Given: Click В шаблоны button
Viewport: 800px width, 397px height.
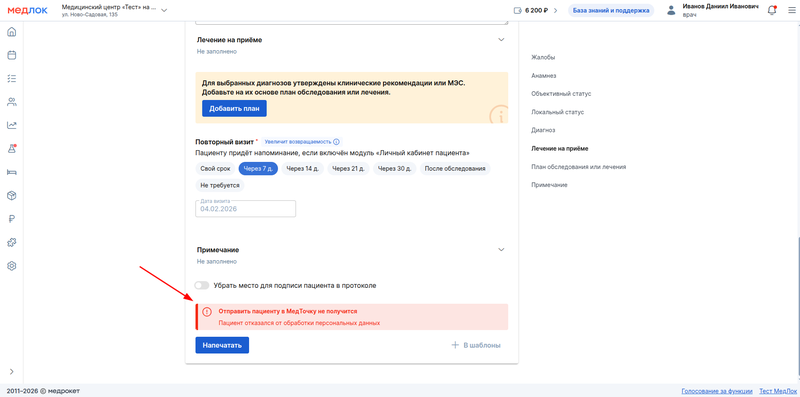Looking at the screenshot, I should click(476, 345).
